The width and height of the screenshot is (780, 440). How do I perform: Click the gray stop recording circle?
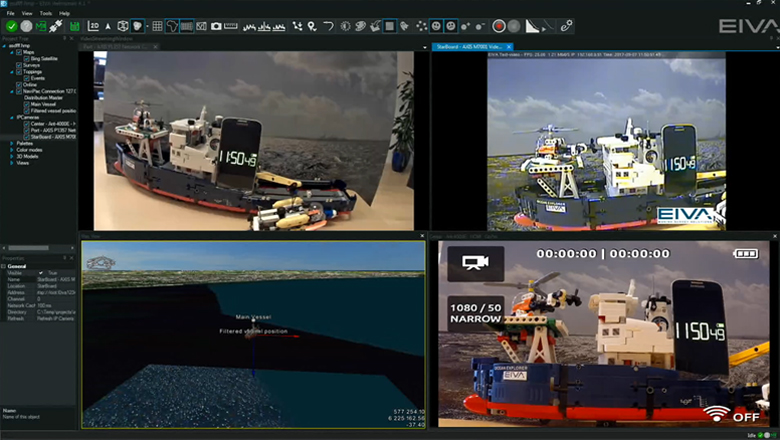[x=514, y=26]
